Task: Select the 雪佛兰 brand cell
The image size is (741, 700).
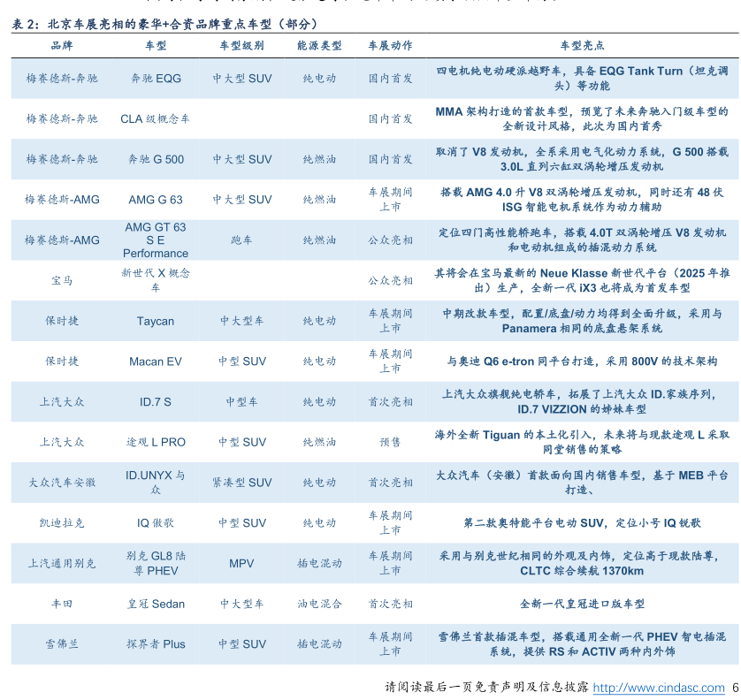Action: pos(62,644)
